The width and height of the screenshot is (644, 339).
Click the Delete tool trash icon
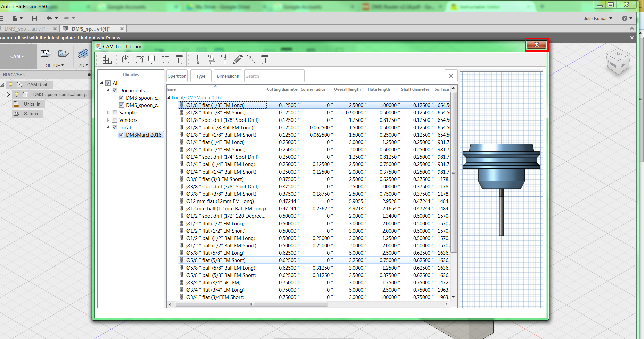pyautogui.click(x=265, y=59)
